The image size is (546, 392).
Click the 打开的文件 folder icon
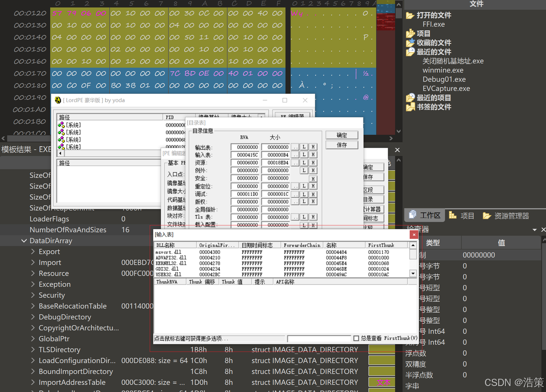(410, 15)
